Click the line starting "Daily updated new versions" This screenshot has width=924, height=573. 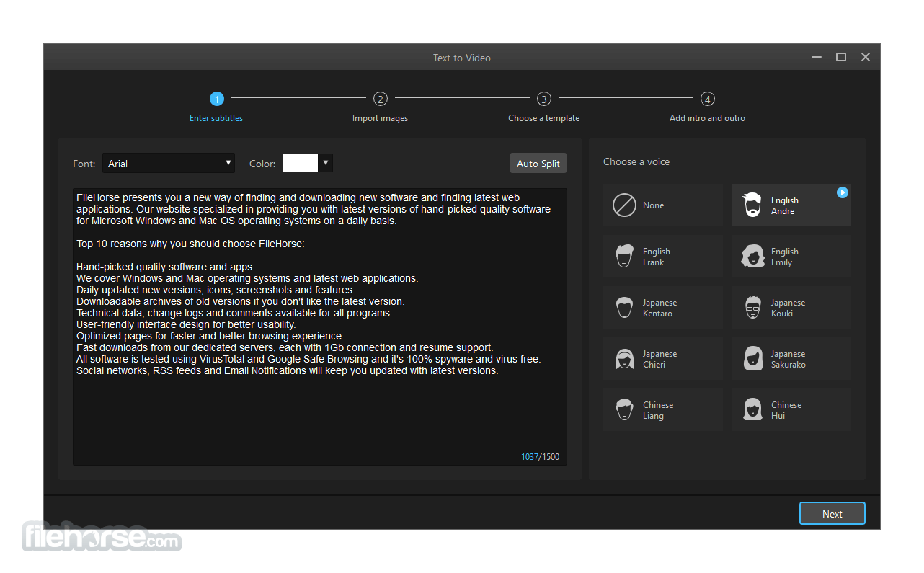(x=216, y=290)
